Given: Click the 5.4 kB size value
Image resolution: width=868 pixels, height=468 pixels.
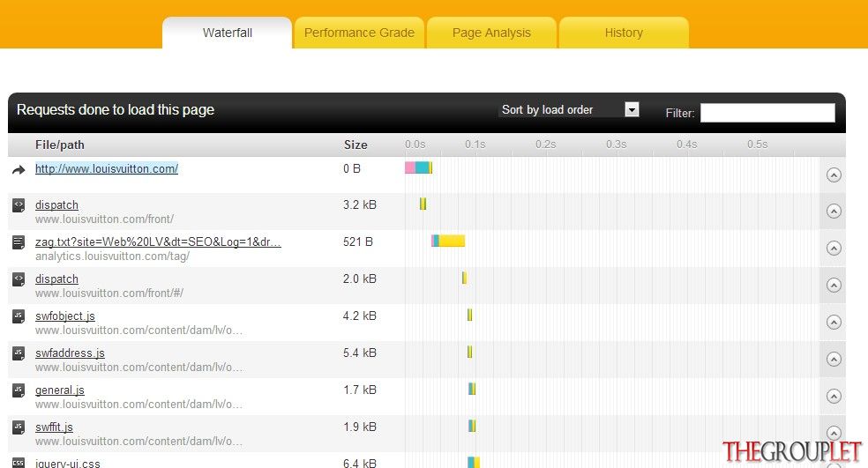Looking at the screenshot, I should point(359,353).
